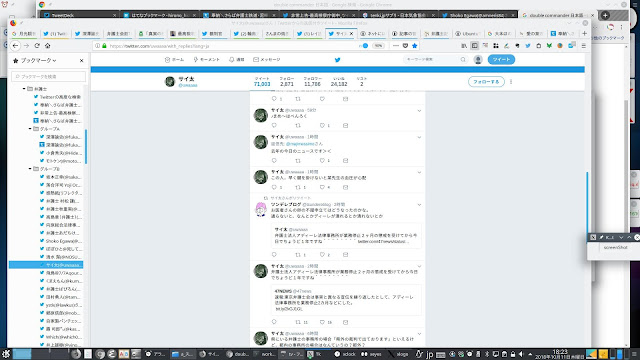Click the blue Twitter bird extension icon in Firefox toolbar
This screenshot has height=360, width=640.
coord(528,46)
